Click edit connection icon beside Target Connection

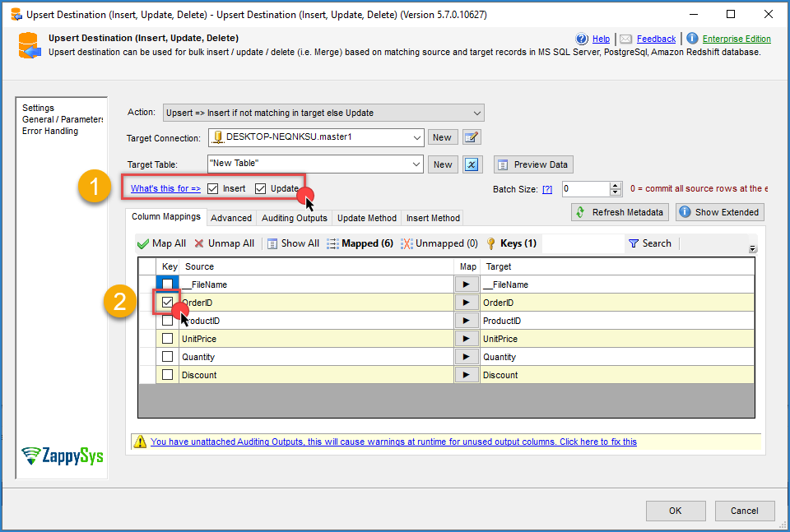472,136
